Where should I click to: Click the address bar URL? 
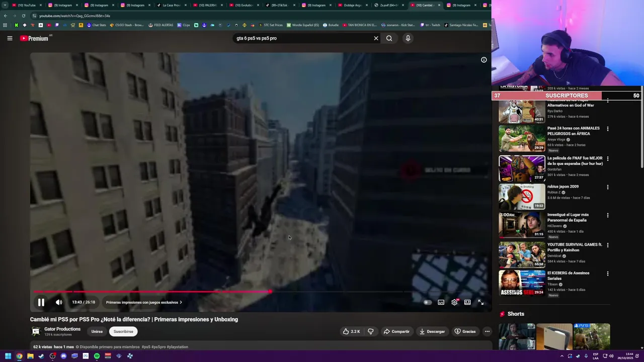[x=74, y=16]
